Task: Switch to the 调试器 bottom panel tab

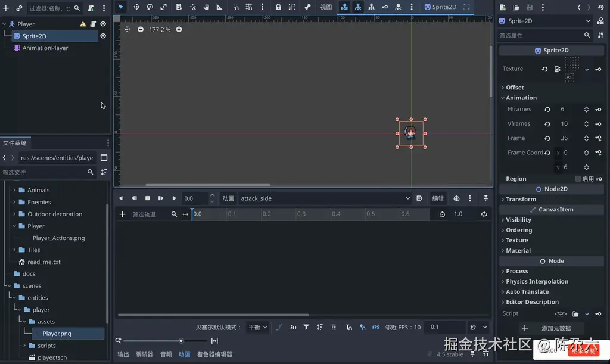Action: 144,354
